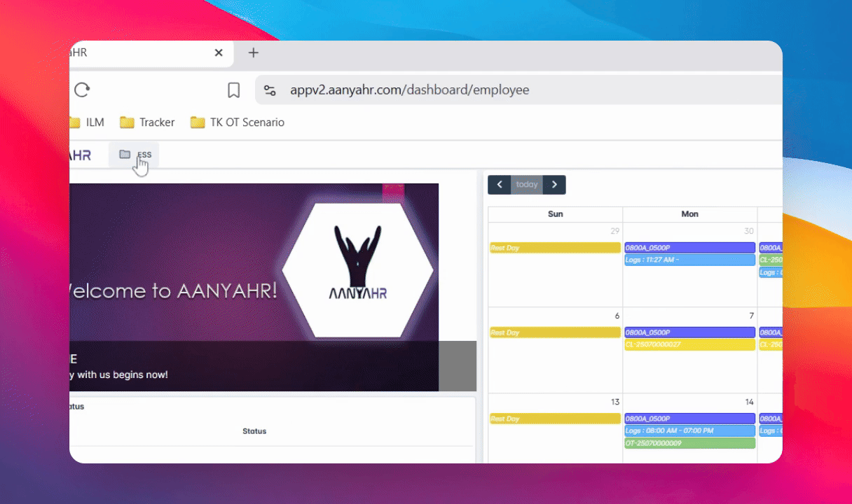Open Rest Day event on Sunday 6
Viewport: 852px width, 504px height.
(555, 332)
